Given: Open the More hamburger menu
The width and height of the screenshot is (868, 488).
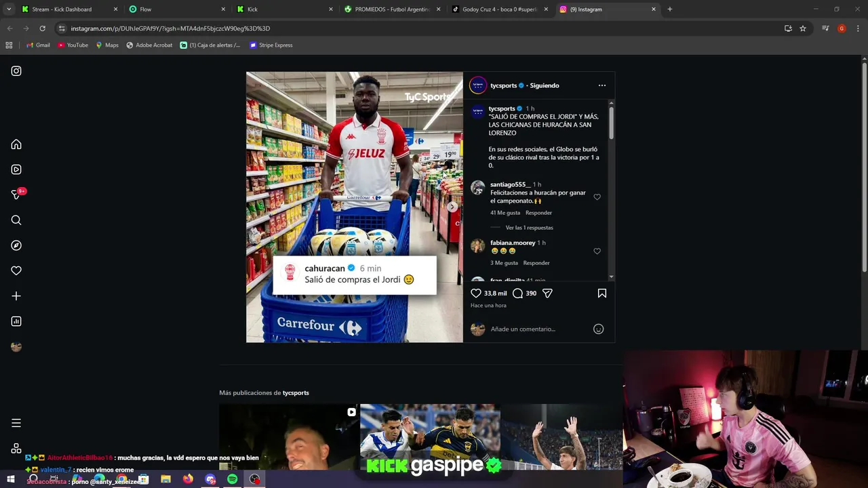Looking at the screenshot, I should (16, 423).
